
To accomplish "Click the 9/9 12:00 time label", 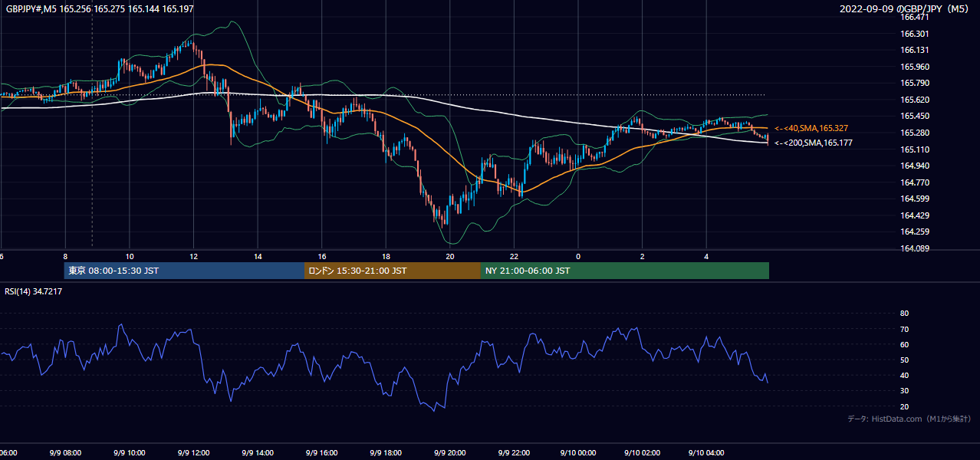I will coord(193,453).
